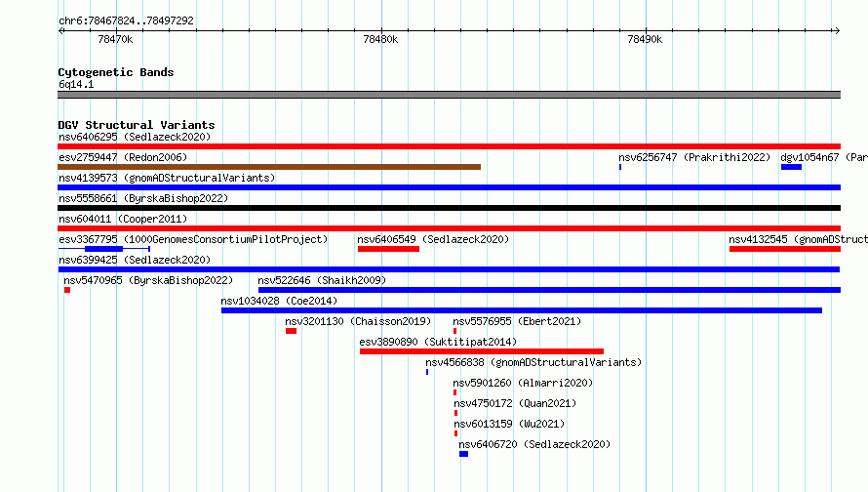Screen dimensions: 868x492
Task: Select the 6q14.1 band label
Action: coord(76,84)
